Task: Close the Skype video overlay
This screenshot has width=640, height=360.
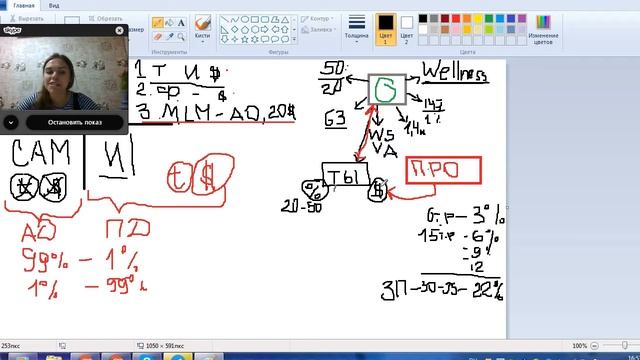Action: [119, 31]
